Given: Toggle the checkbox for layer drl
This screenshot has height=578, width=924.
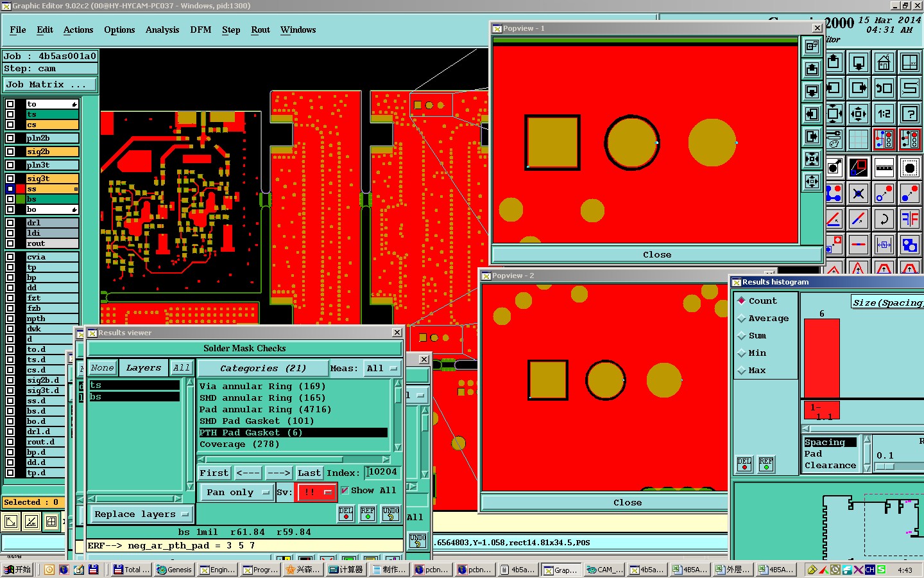Looking at the screenshot, I should click(10, 223).
